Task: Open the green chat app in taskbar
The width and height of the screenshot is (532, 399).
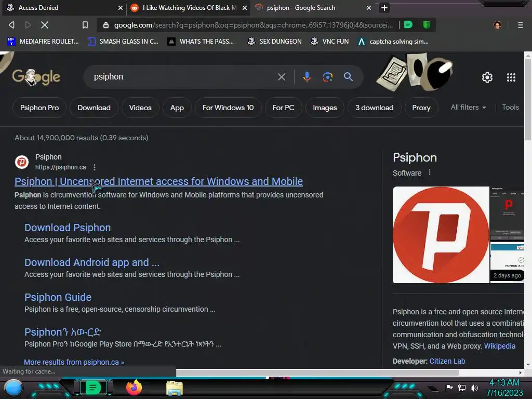Action: (93, 388)
